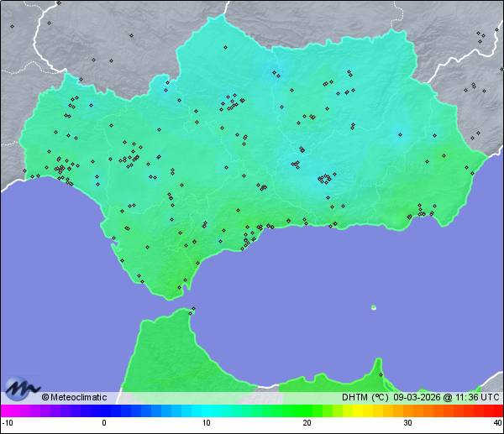This screenshot has width=504, height=434.
Task: Click the isolated station marker in the top-left corner
Action: (13, 26)
